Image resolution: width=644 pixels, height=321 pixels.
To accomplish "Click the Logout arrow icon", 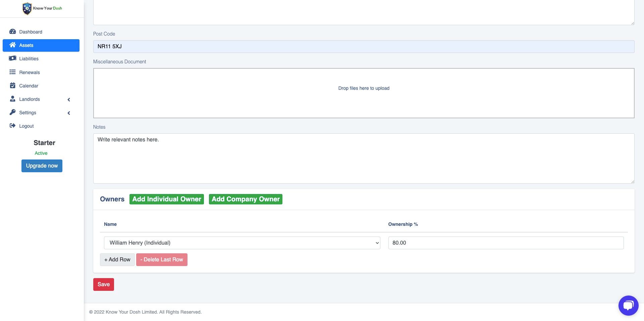I will tap(13, 126).
